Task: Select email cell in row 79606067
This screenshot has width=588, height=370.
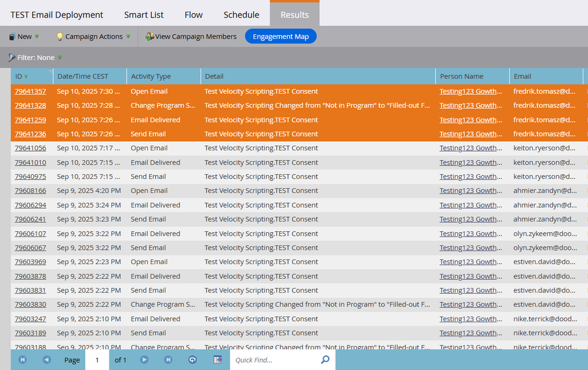Action: point(545,248)
